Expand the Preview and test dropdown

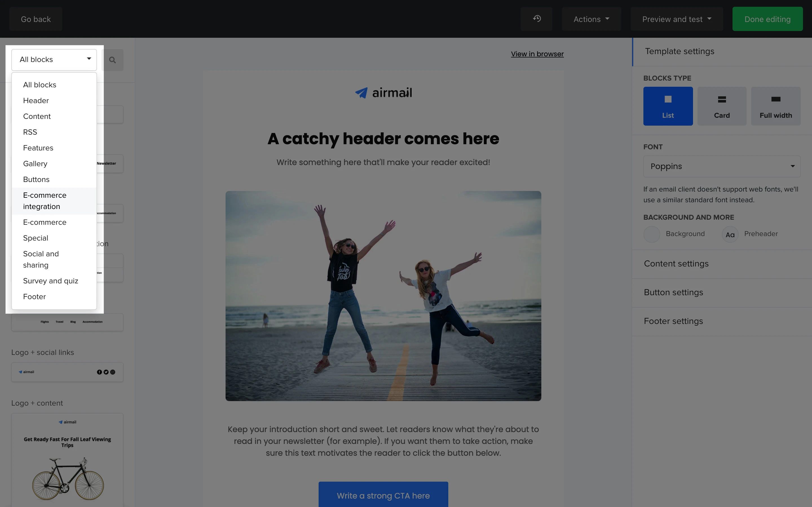(676, 19)
